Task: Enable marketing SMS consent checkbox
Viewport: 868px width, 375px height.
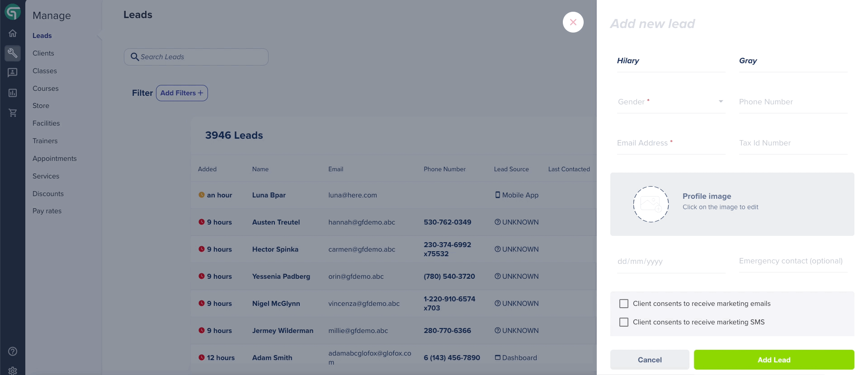Action: pos(624,322)
